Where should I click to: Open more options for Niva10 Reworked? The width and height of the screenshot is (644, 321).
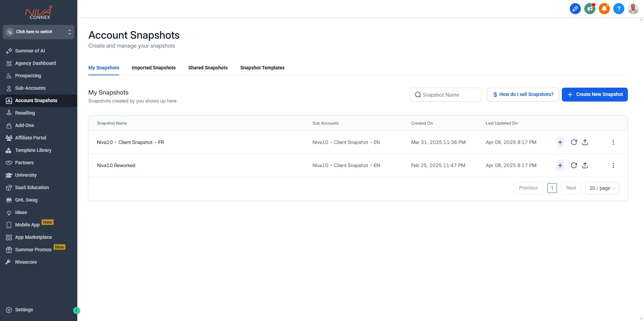point(613,165)
